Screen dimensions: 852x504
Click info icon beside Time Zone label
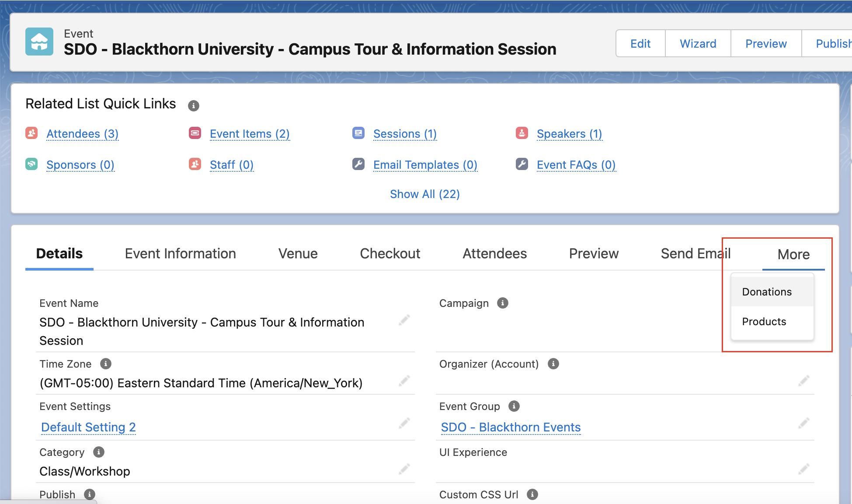click(106, 364)
